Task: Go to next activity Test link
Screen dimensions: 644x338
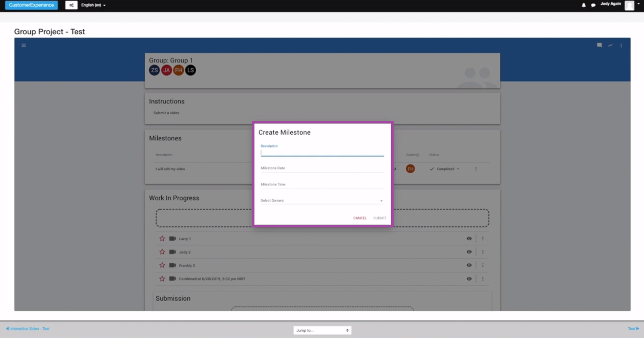Action: (634, 329)
